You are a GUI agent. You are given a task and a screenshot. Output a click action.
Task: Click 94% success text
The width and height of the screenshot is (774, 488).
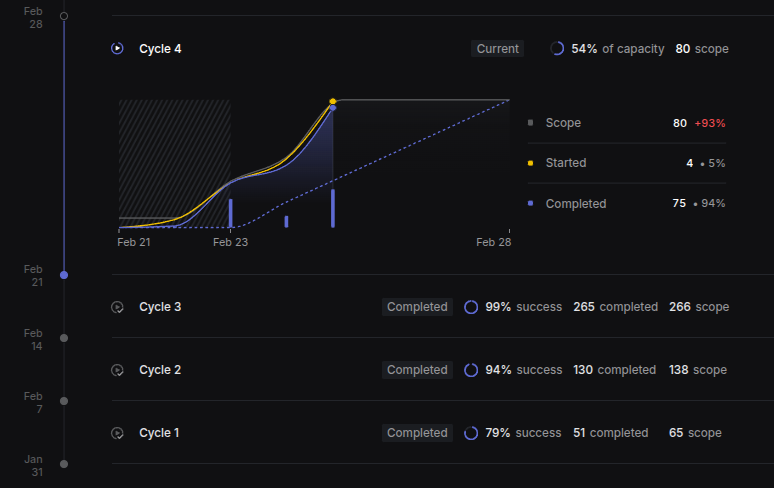(524, 370)
